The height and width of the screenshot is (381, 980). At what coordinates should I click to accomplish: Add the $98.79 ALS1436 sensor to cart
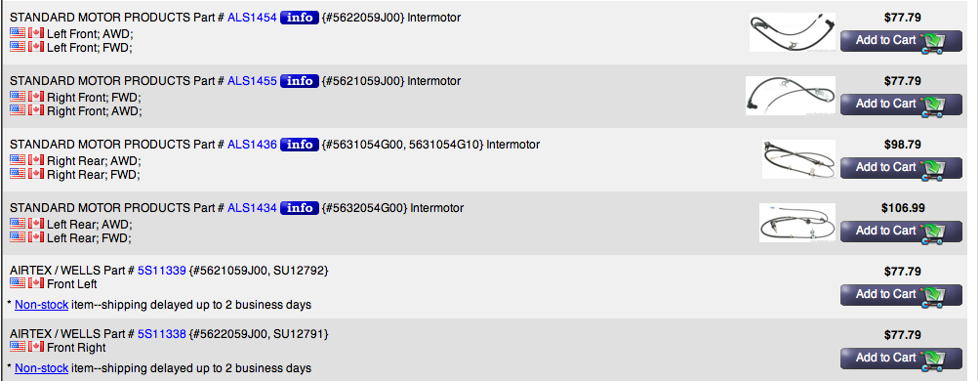coord(901,168)
